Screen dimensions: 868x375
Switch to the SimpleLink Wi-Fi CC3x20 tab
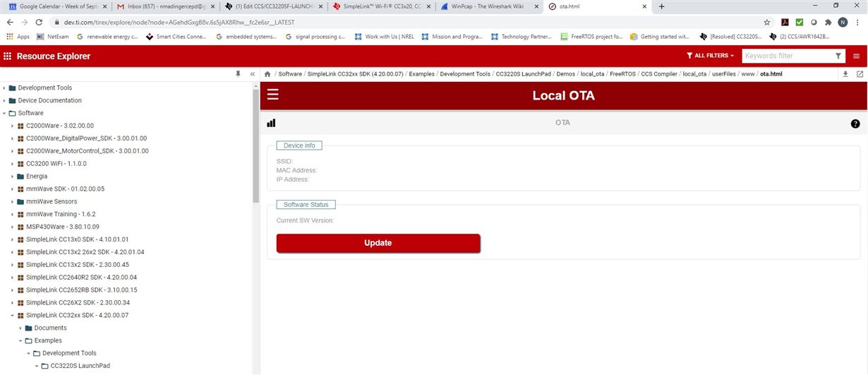(x=380, y=6)
